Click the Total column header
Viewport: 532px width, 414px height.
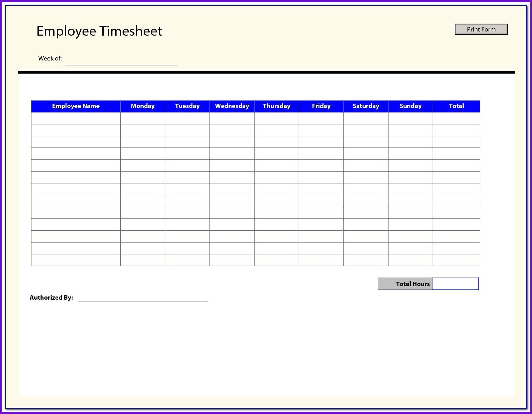tap(456, 106)
